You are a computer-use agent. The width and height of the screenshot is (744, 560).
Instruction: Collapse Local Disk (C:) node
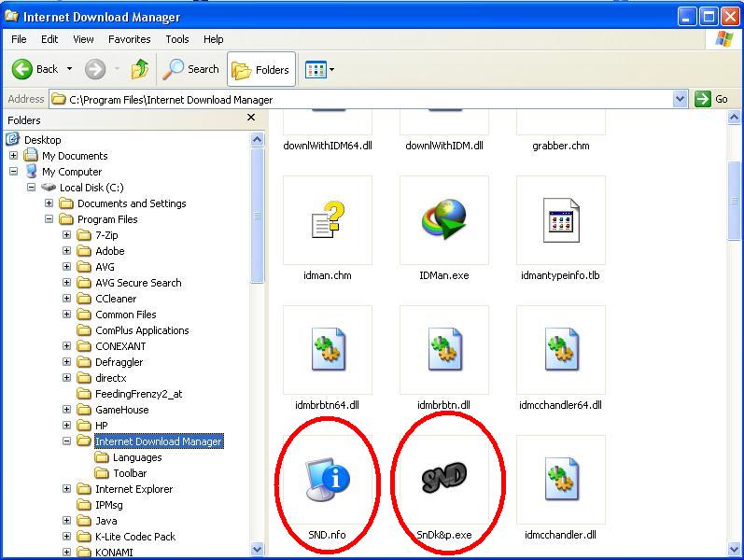point(32,187)
